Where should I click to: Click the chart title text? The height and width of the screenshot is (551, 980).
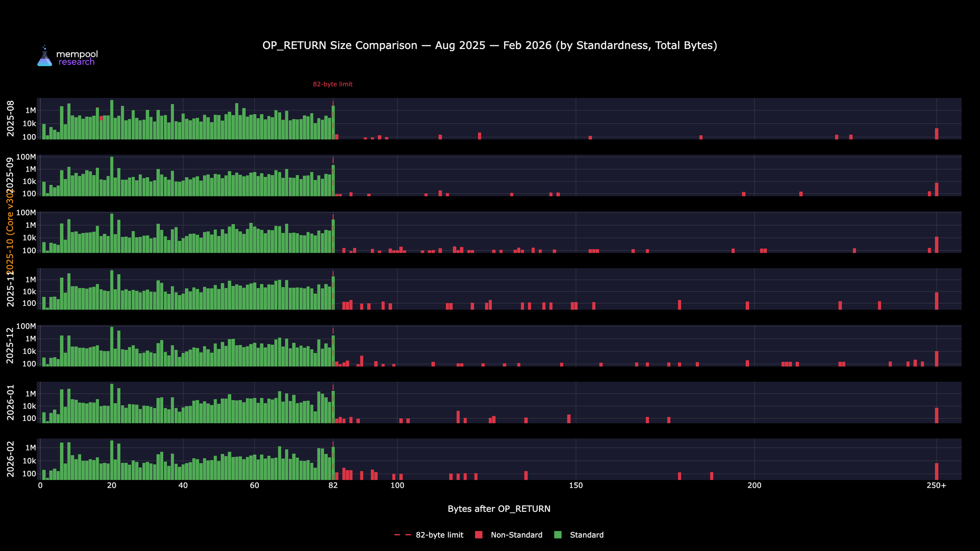490,46
